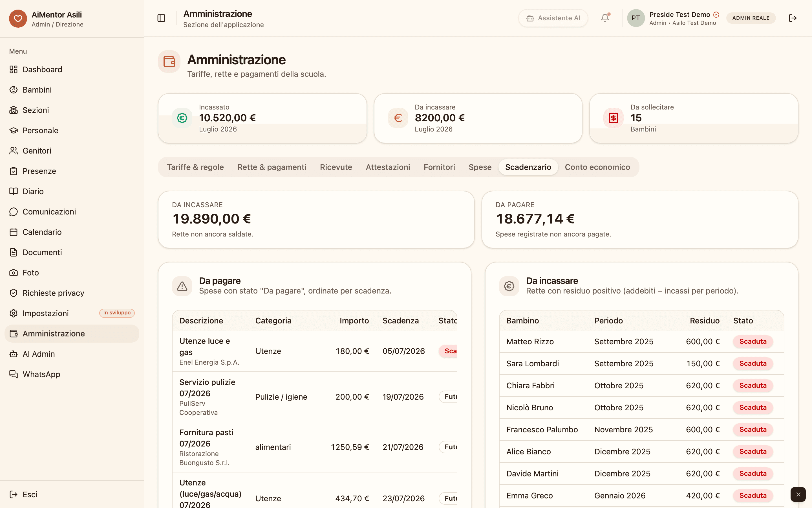
Task: Switch to Tariffe & regole tab
Action: (x=195, y=167)
